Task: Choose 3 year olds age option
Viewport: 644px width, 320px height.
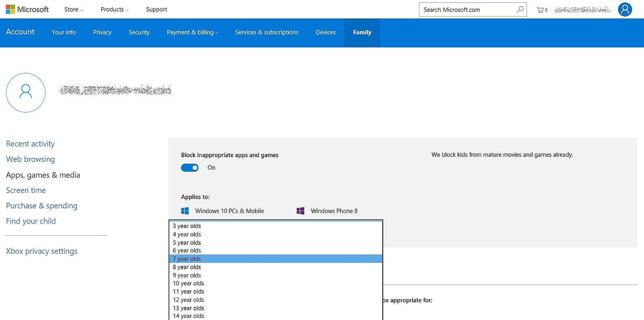Action: click(187, 226)
